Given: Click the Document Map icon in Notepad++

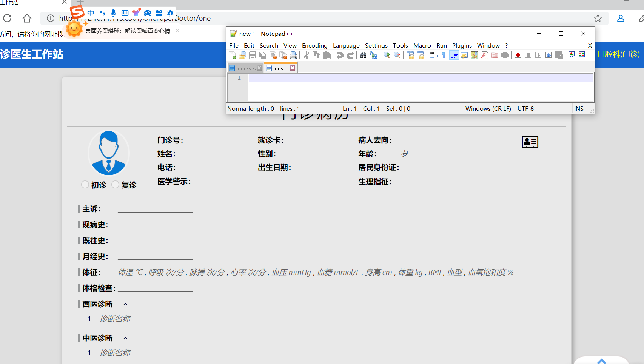Looking at the screenshot, I should (475, 55).
